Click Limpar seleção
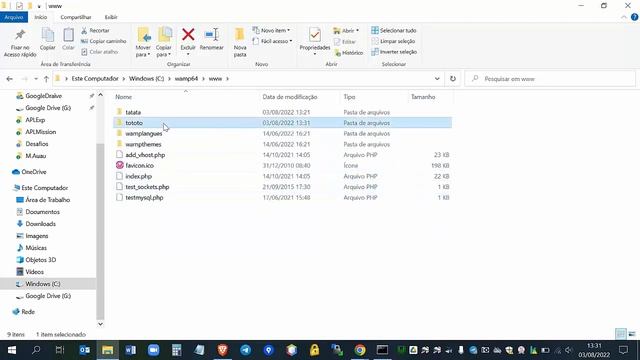This screenshot has height=360, width=640. tap(393, 41)
